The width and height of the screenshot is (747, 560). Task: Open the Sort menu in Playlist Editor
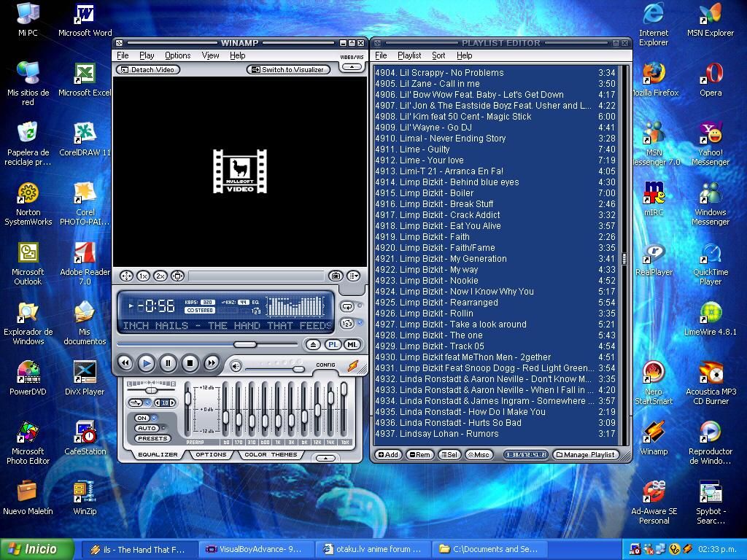(x=438, y=55)
